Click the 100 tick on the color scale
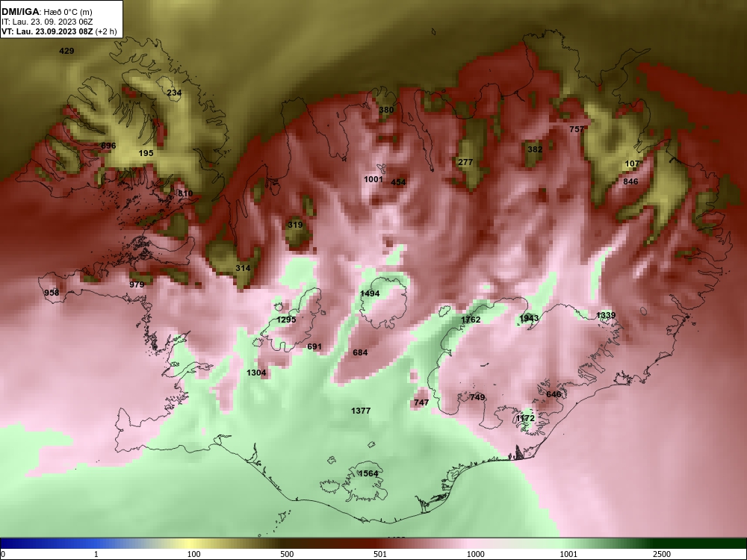Screen dimensions: 747x560 click(x=193, y=554)
